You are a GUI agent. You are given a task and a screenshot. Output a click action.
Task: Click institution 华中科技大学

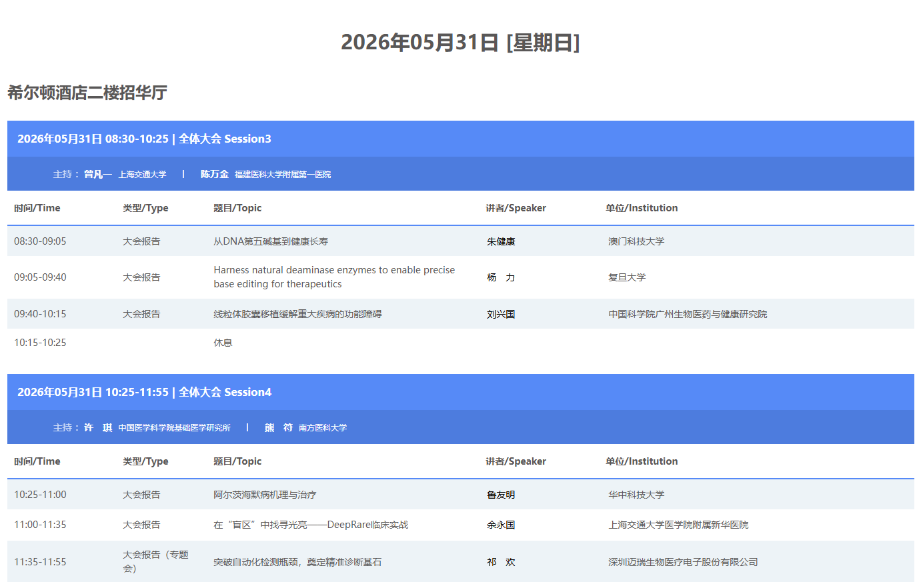[x=636, y=495]
